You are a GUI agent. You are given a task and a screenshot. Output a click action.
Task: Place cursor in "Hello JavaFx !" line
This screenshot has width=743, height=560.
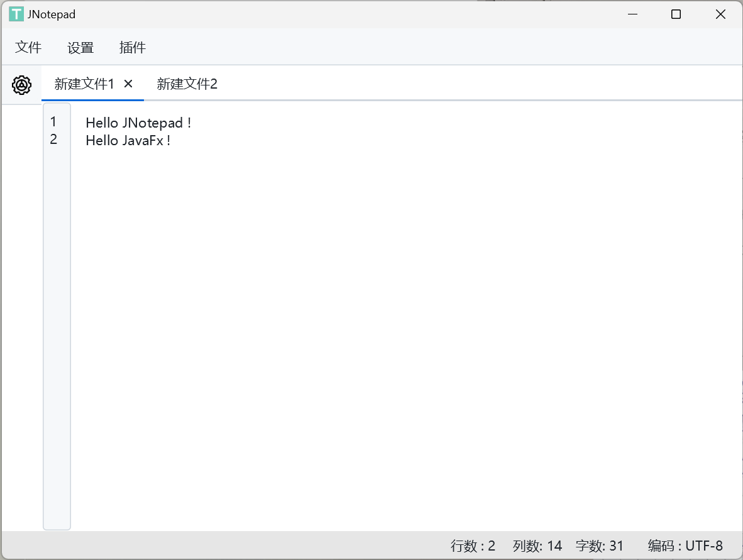pos(128,140)
